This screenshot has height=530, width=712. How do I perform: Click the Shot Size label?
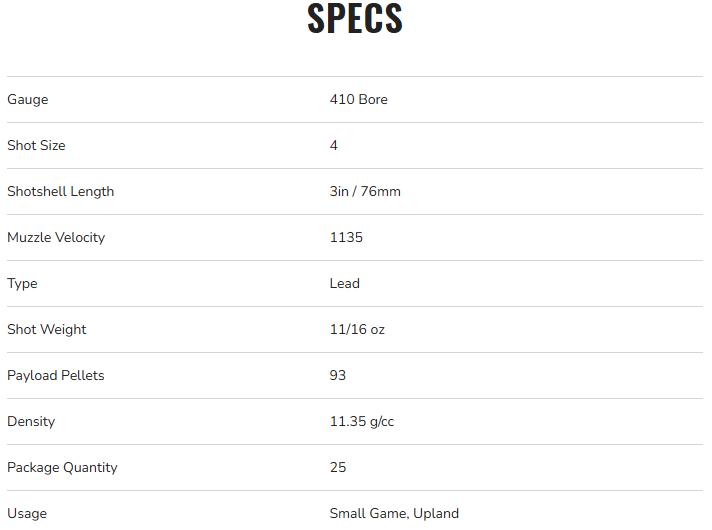pos(36,146)
